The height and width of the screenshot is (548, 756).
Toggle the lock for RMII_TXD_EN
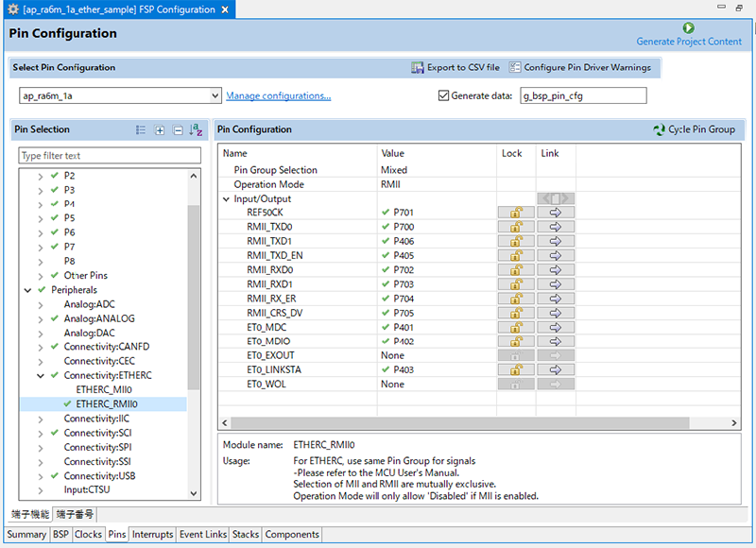516,255
